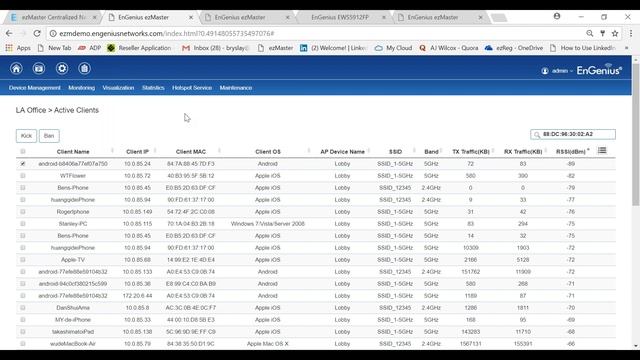Check the DanShuiAma row checkbox
This screenshot has height=360, width=640.
(x=23, y=308)
